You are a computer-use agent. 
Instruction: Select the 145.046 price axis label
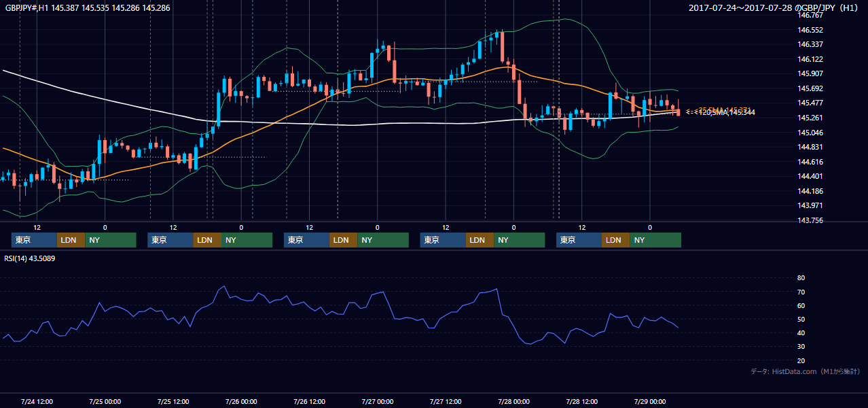(x=810, y=133)
